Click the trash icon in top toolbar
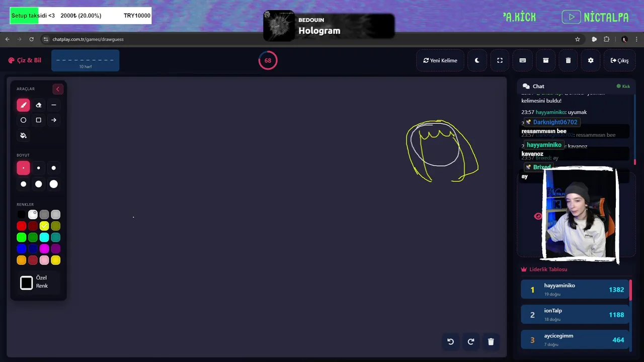 tap(568, 60)
